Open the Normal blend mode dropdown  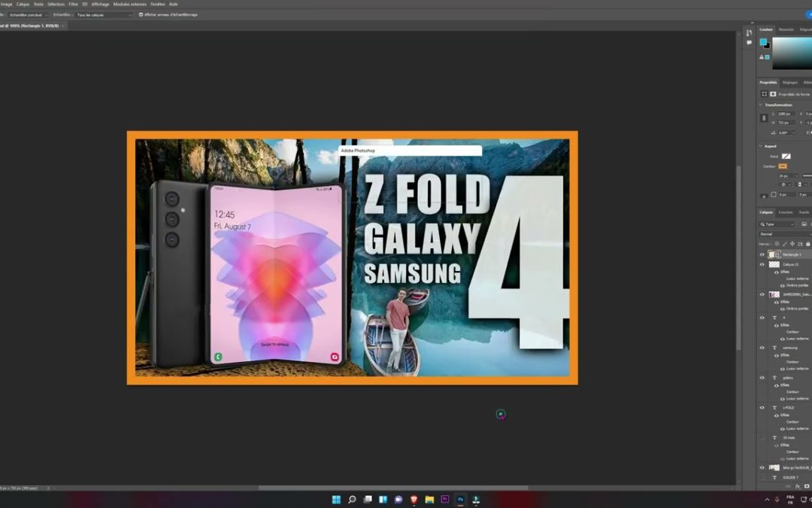(x=786, y=234)
